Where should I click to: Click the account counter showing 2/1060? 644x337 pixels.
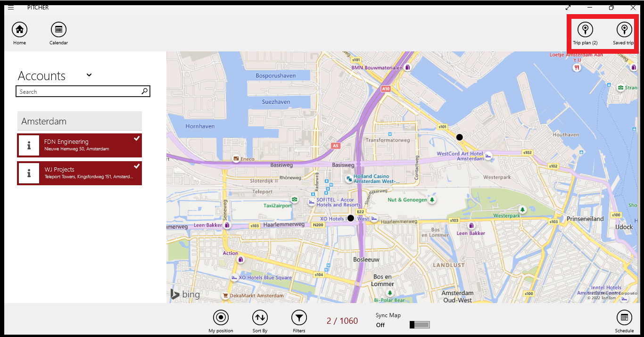[x=342, y=321]
